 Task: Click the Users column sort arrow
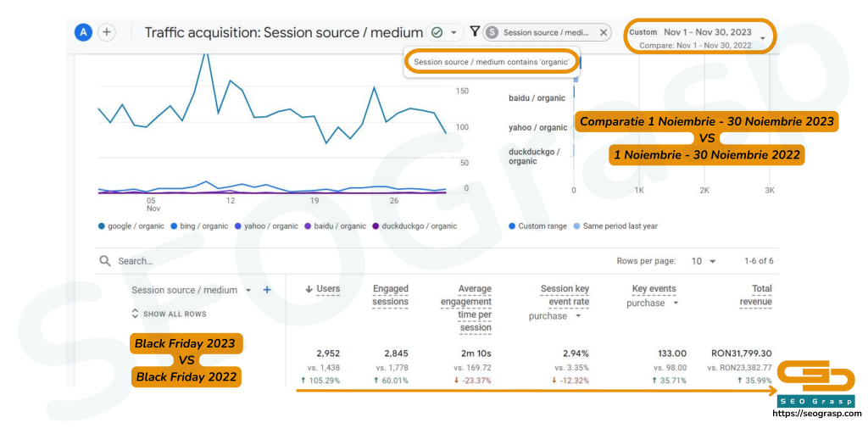[x=309, y=289]
